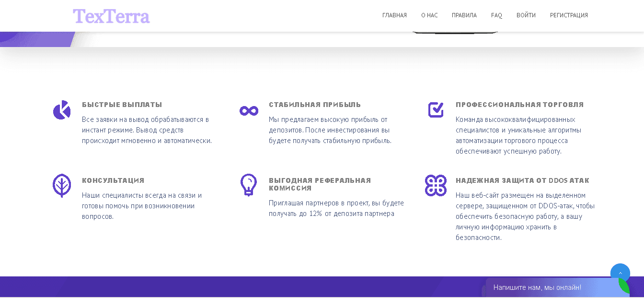Click the ВОЙТИ login link
Screen dimensions: 644x298
526,15
